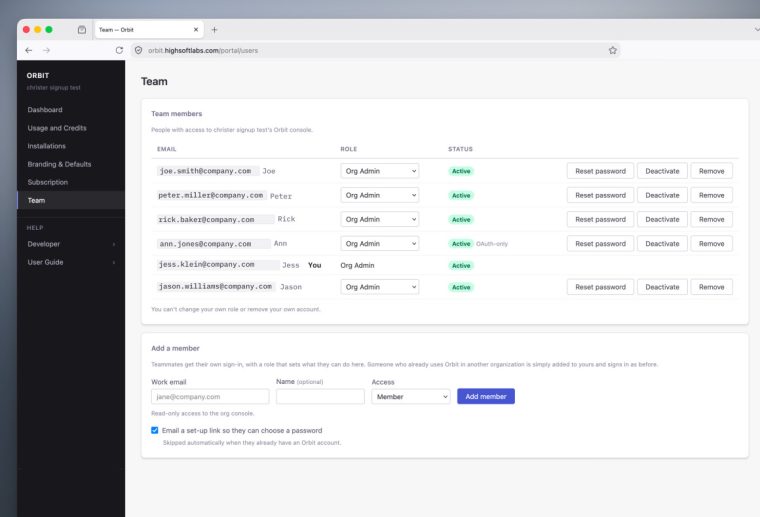Open the tab overview icon beside window controls

(x=82, y=30)
